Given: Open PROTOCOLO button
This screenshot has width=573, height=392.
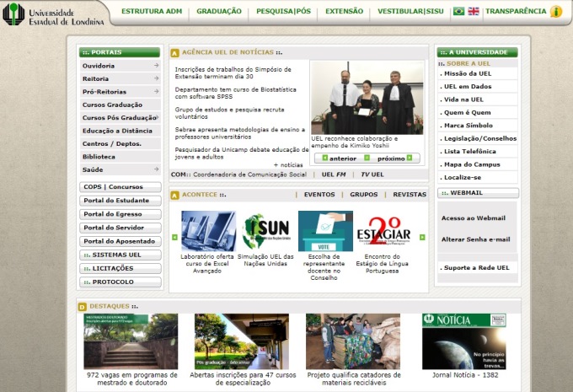Looking at the screenshot, I should point(120,282).
